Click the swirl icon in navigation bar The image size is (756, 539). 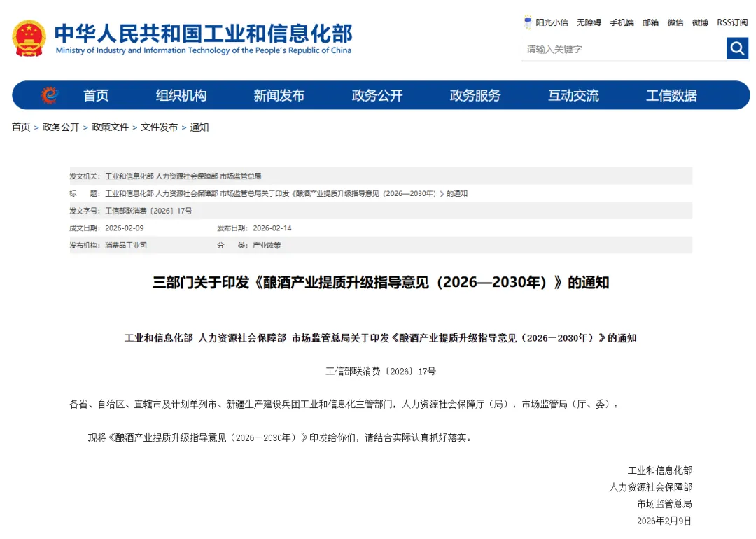[x=50, y=95]
